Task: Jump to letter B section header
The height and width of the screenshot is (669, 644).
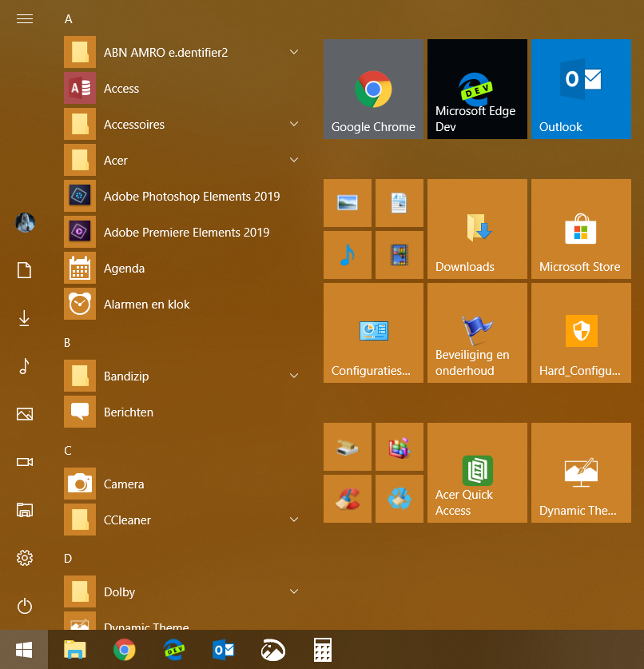Action: click(x=68, y=343)
